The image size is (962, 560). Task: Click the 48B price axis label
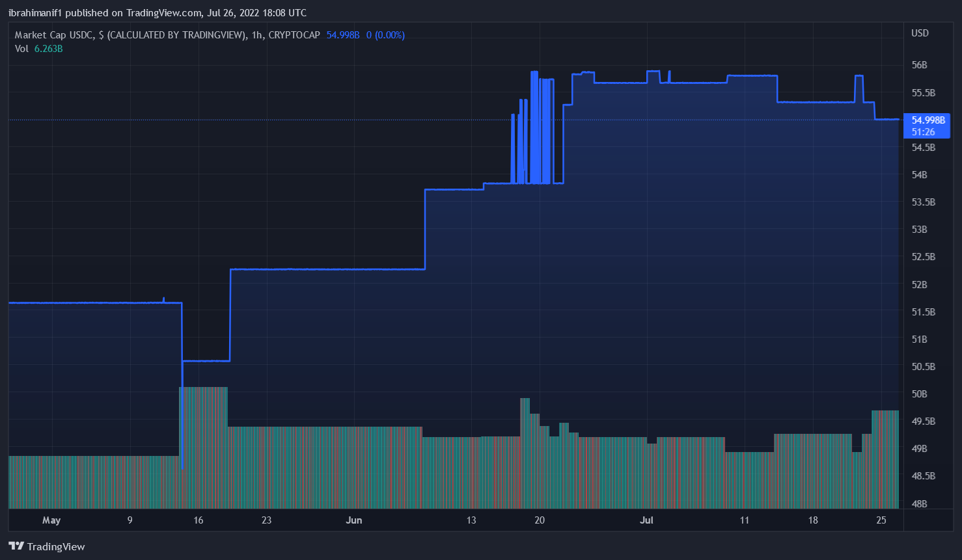click(x=919, y=503)
